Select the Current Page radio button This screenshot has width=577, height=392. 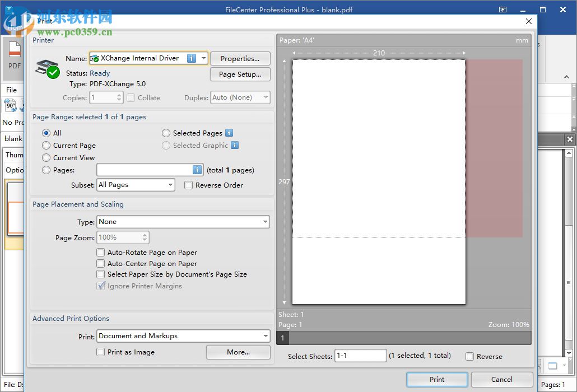(46, 145)
